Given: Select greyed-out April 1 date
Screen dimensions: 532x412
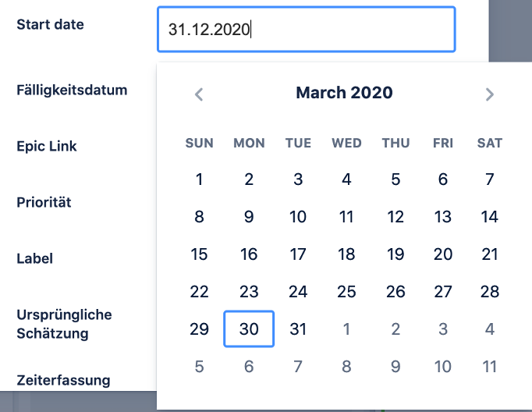Looking at the screenshot, I should 346,329.
